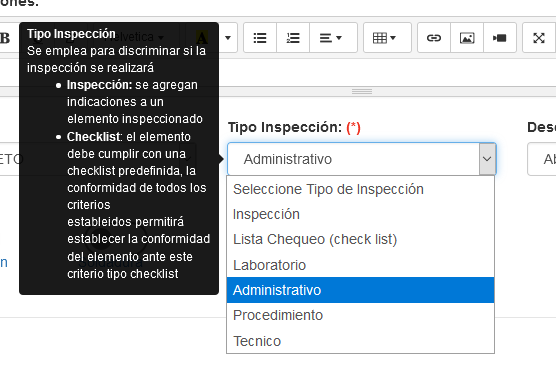The image size is (556, 365).
Task: Pick the Tecnico option
Action: click(360, 341)
